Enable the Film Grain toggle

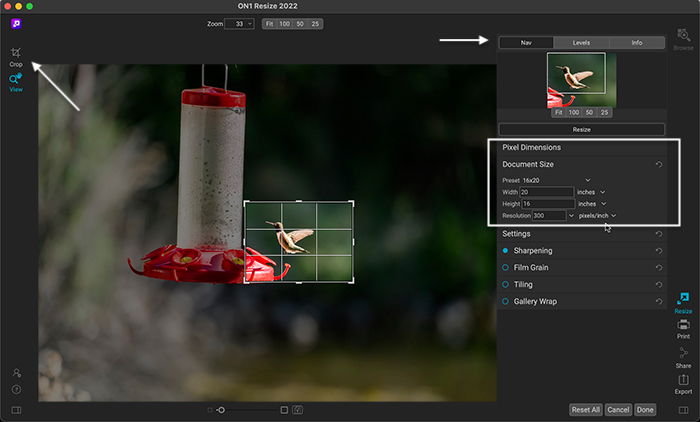click(x=505, y=268)
